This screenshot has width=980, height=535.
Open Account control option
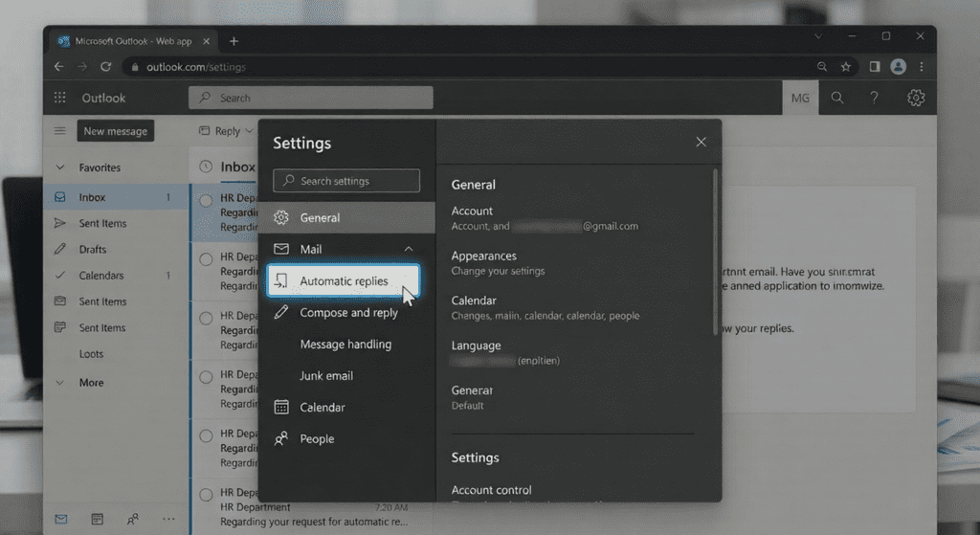491,490
